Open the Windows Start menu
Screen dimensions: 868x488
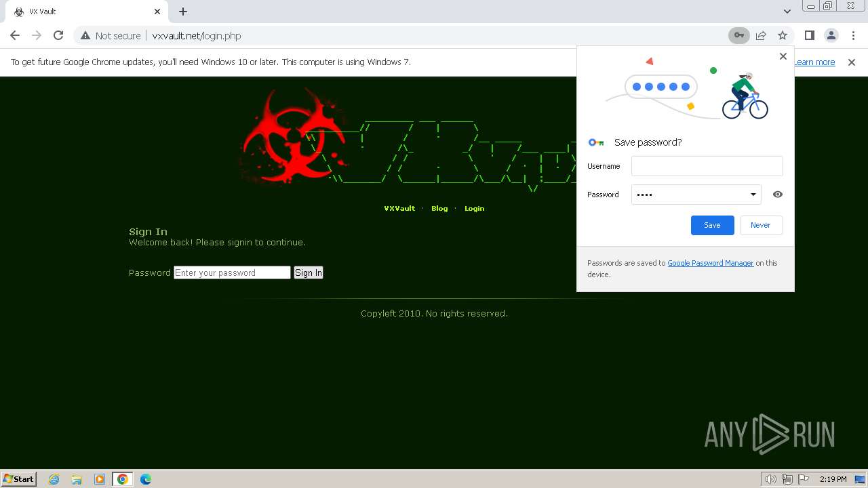coord(18,479)
